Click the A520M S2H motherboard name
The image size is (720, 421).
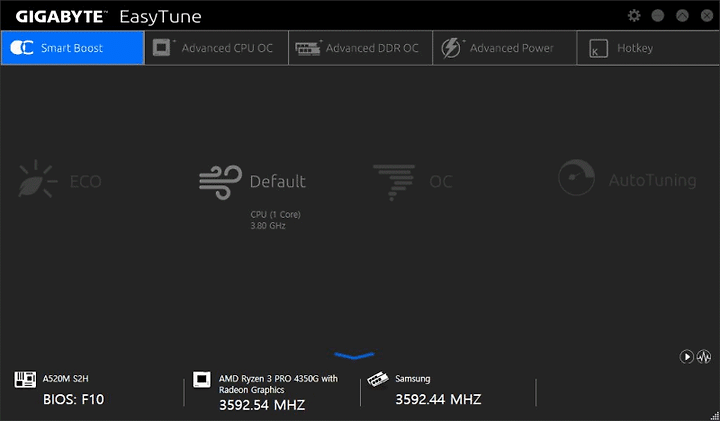pyautogui.click(x=66, y=379)
